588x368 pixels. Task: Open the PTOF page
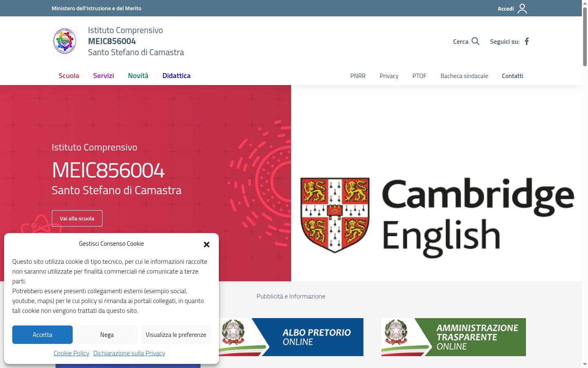(x=419, y=76)
